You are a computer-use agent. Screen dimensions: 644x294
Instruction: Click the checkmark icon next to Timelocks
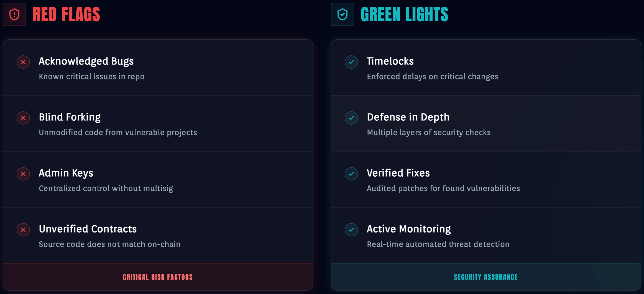(x=351, y=62)
